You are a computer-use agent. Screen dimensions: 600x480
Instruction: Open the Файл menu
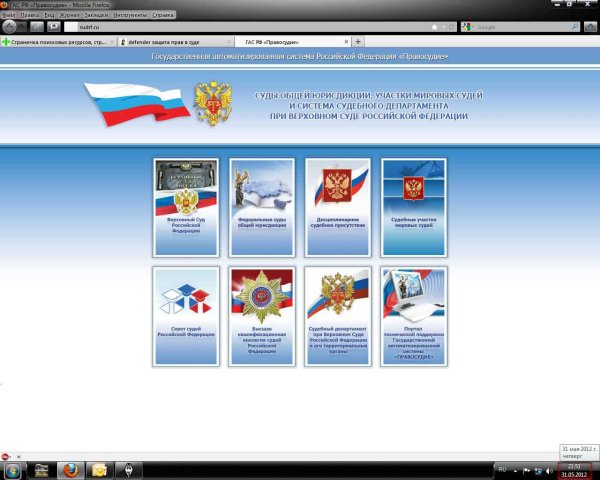(x=8, y=15)
